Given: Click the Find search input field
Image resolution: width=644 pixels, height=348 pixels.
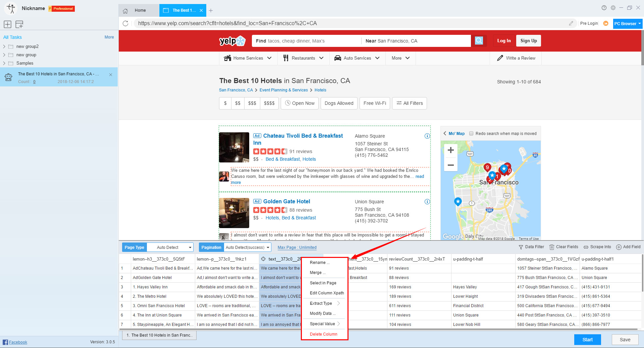Looking at the screenshot, I should coord(307,41).
